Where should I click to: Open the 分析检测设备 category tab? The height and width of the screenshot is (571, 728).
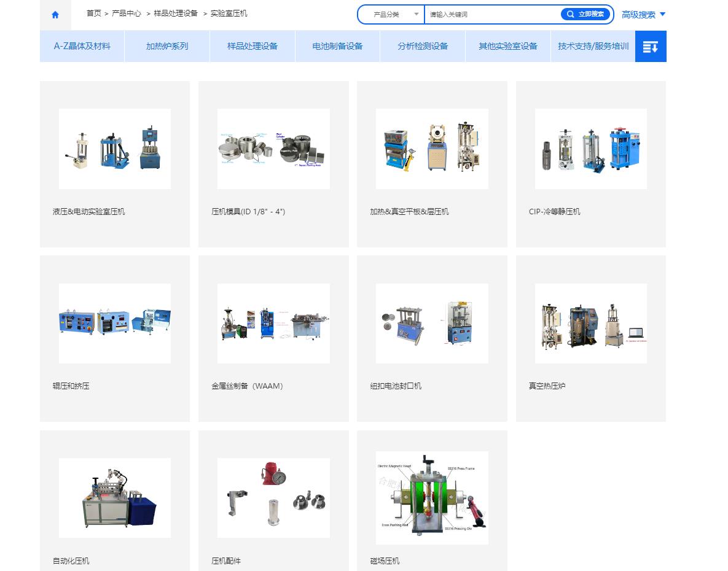[x=423, y=46]
